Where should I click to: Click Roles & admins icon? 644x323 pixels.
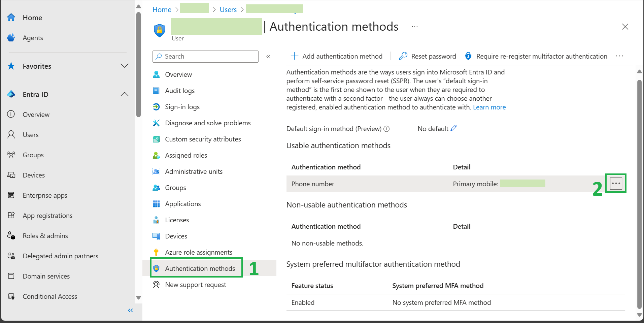[11, 235]
